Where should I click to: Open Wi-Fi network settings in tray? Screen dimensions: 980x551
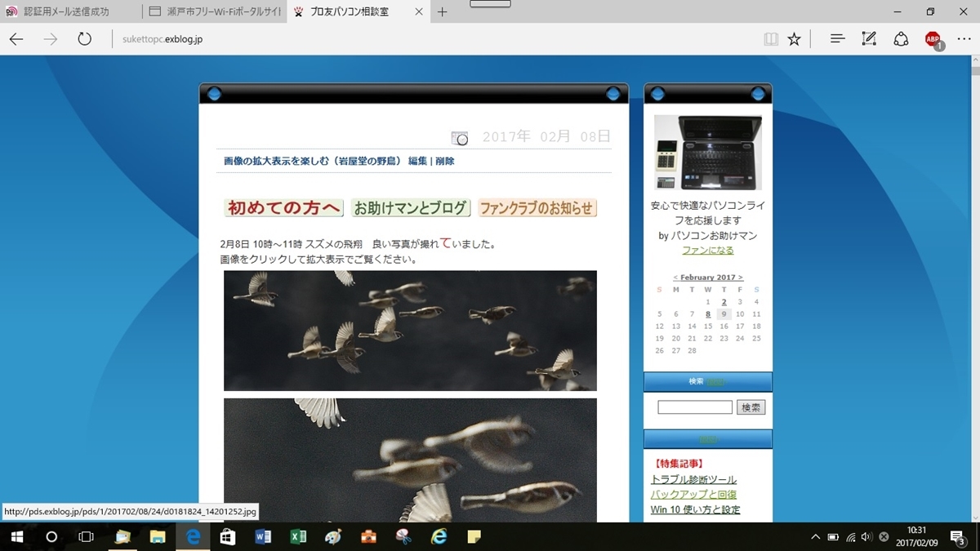(x=851, y=536)
